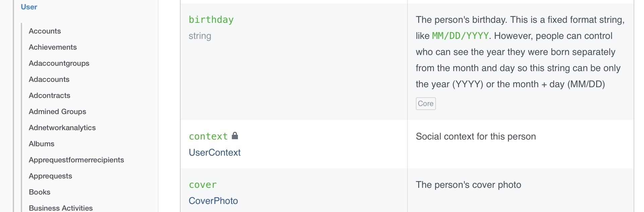Screen dimensions: 644x212
Task: Click the lock icon beside context
Action: 235,136
